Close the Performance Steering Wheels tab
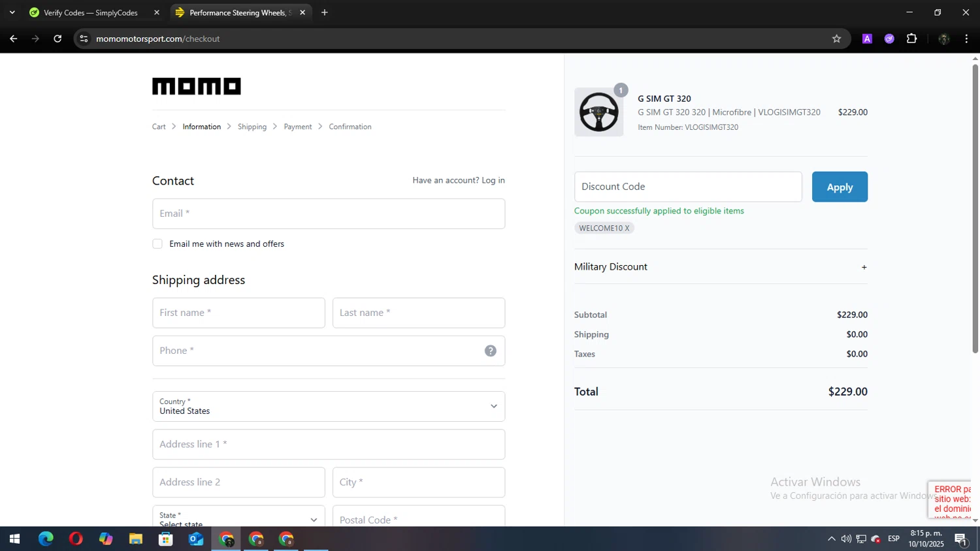The width and height of the screenshot is (980, 551). coord(302,12)
